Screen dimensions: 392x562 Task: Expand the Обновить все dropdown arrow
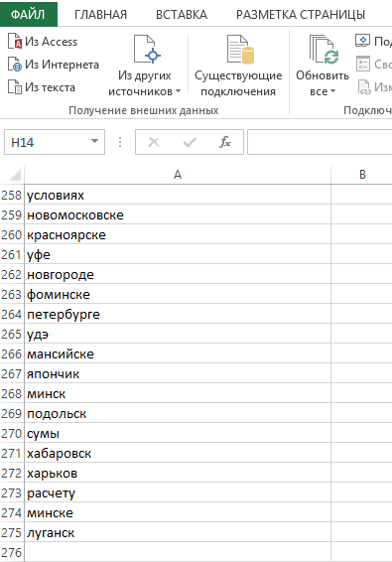pos(332,91)
